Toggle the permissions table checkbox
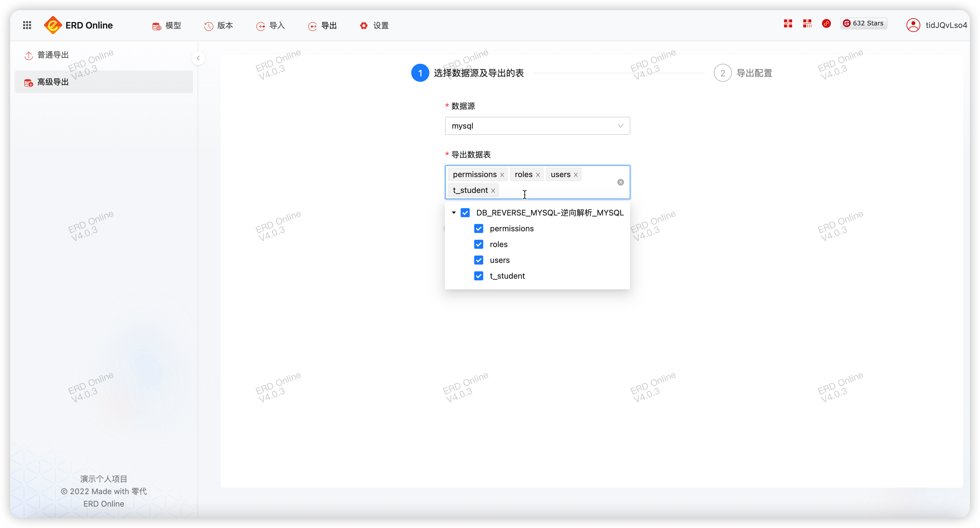The height and width of the screenshot is (528, 980). point(479,228)
